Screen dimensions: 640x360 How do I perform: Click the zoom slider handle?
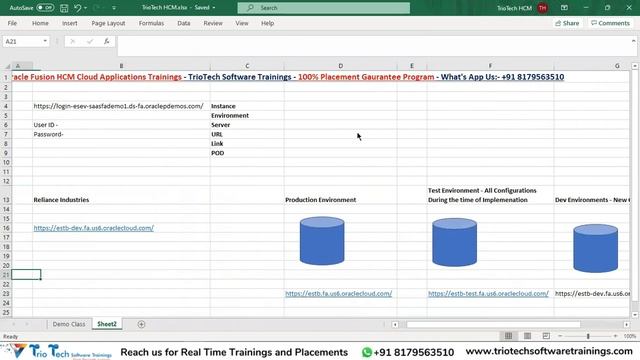tap(588, 336)
